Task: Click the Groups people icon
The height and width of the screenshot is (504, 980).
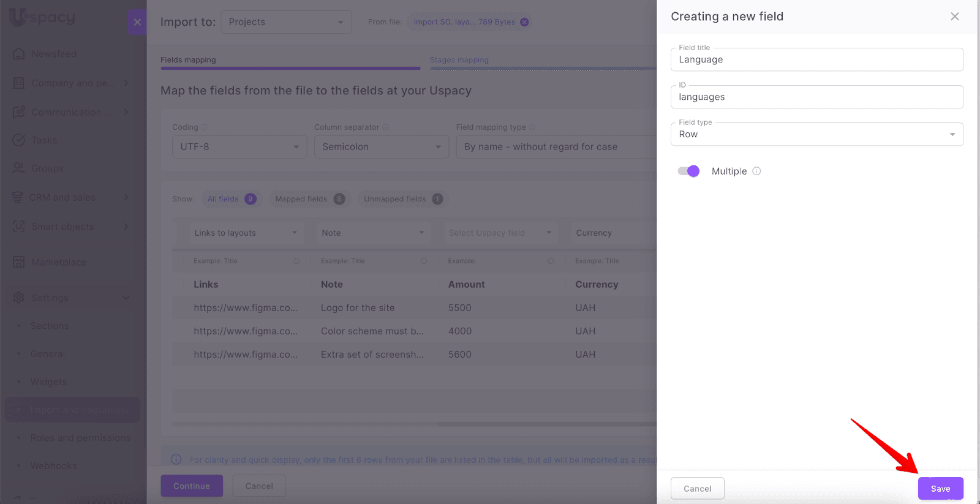Action: [18, 168]
